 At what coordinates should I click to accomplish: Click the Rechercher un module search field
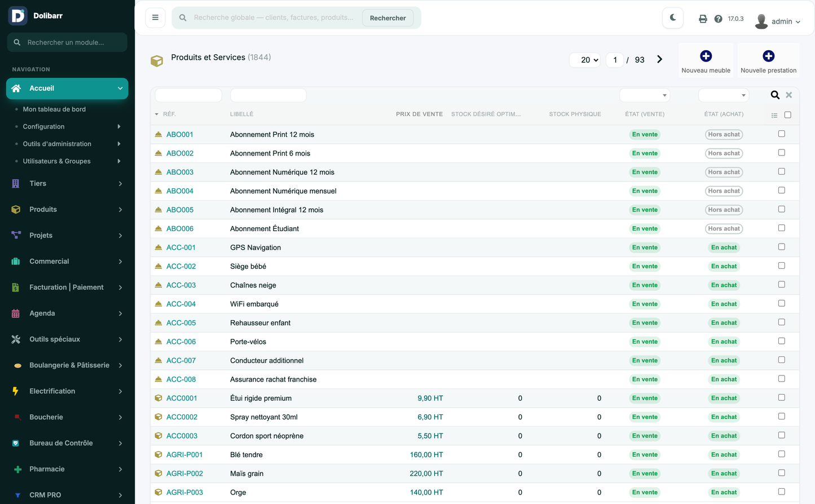pos(67,42)
